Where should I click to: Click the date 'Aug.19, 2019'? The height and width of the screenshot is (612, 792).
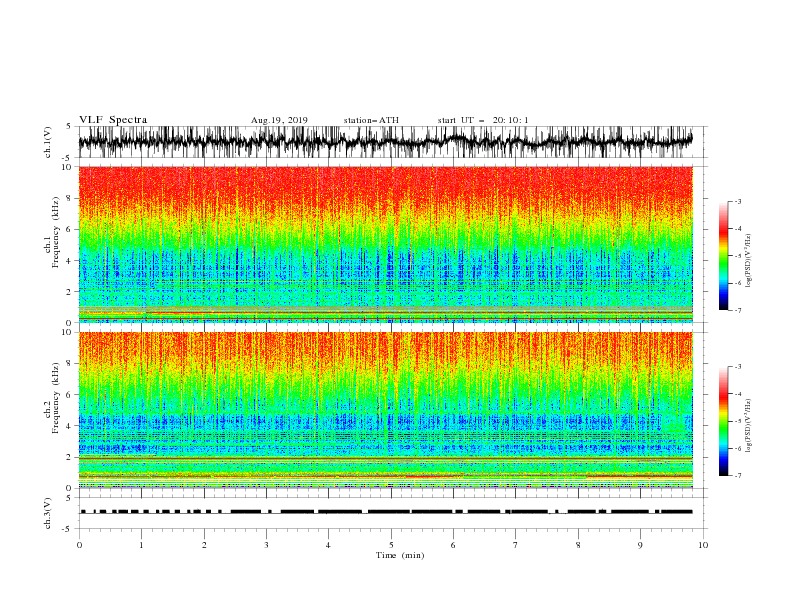279,120
